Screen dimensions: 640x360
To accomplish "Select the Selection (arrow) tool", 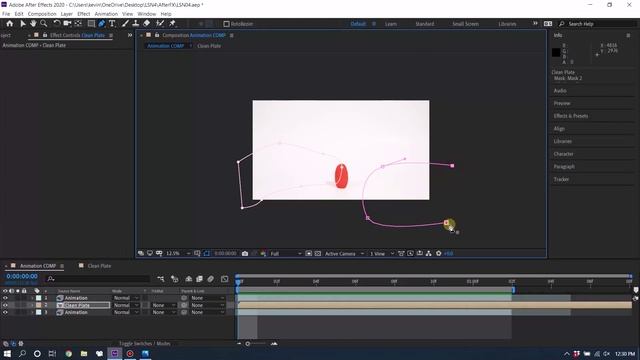I will click(22, 24).
